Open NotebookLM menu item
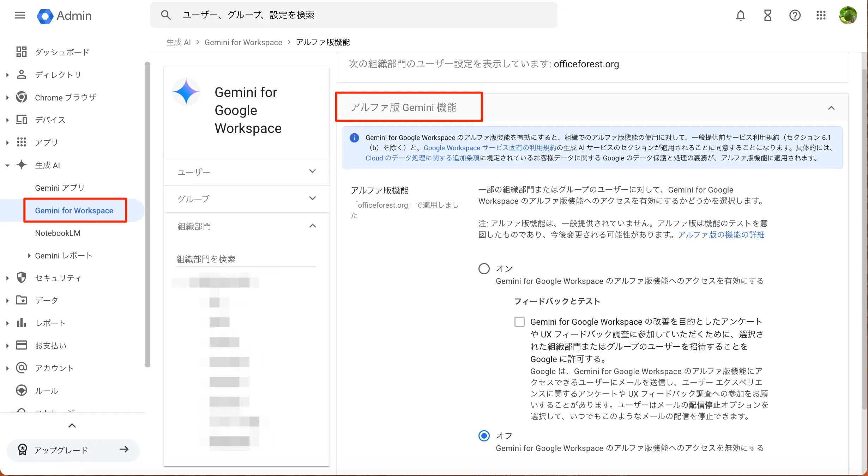This screenshot has width=868, height=476. coord(58,233)
